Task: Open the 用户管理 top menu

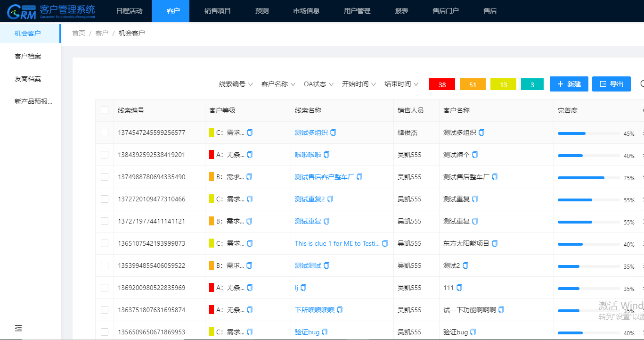Action: pyautogui.click(x=357, y=11)
